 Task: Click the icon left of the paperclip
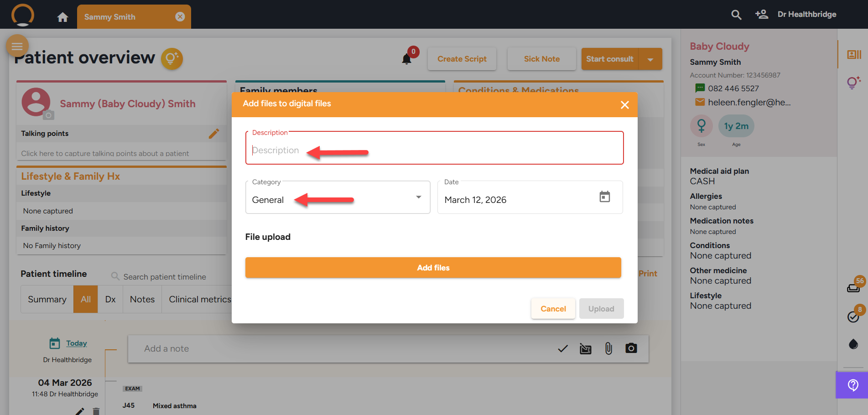pos(586,349)
